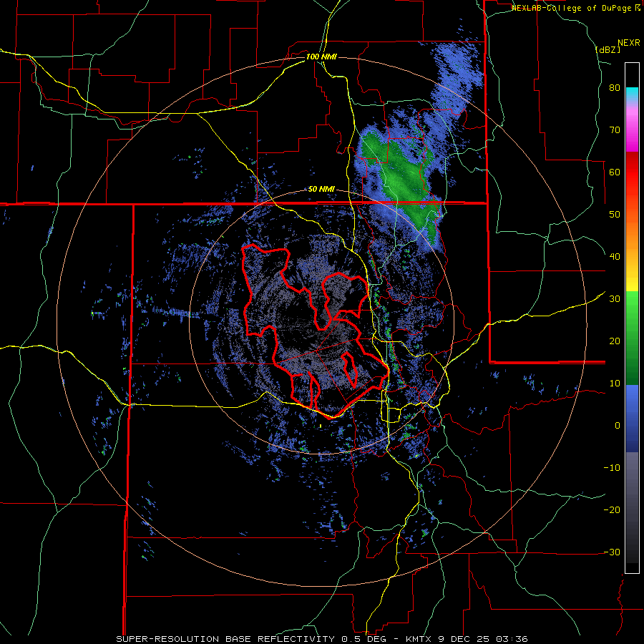Click the 80 value on the dBZ scale
The width and height of the screenshot is (644, 644).
tap(615, 88)
